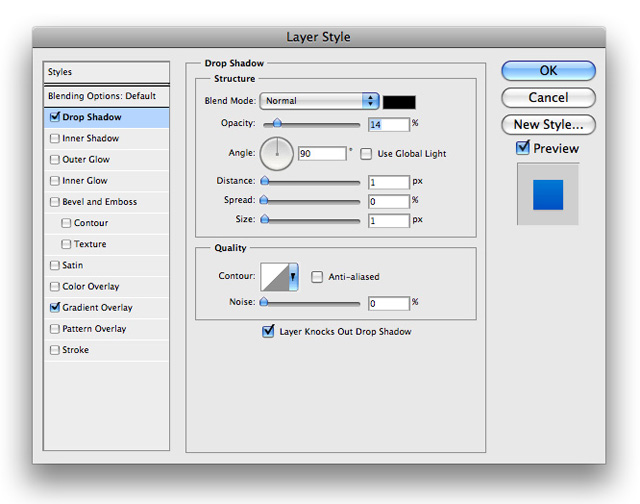This screenshot has width=640, height=504.
Task: Click the New Style... button
Action: [548, 124]
